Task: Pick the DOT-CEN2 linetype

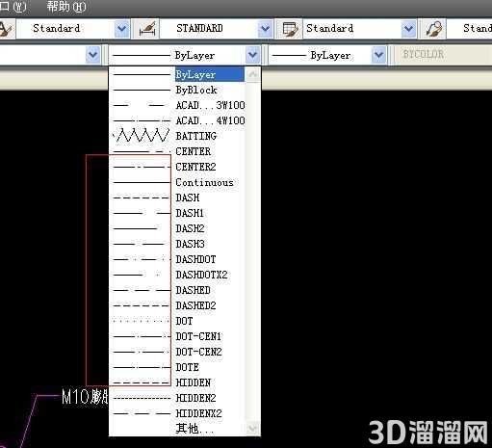Action: tap(177, 352)
